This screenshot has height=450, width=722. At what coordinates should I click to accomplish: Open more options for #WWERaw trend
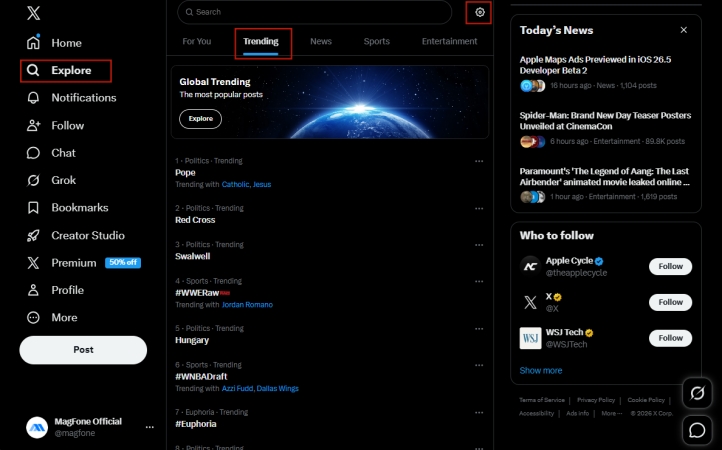coord(479,281)
